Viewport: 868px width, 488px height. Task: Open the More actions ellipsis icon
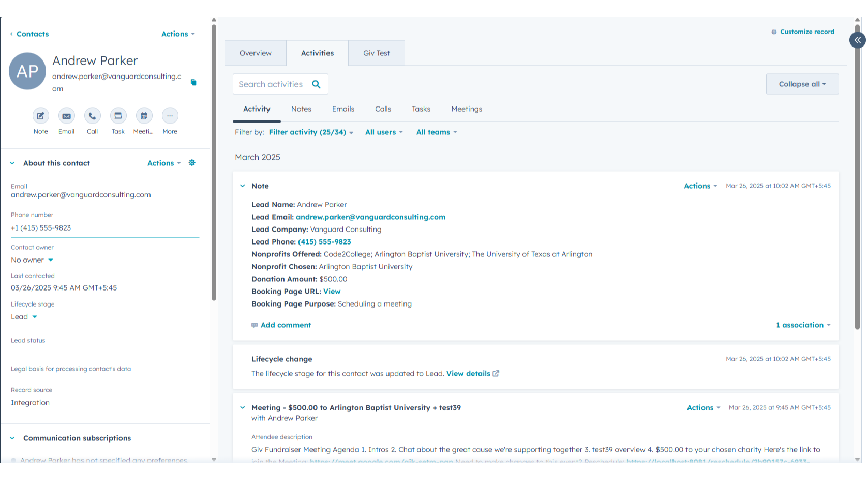pyautogui.click(x=170, y=116)
